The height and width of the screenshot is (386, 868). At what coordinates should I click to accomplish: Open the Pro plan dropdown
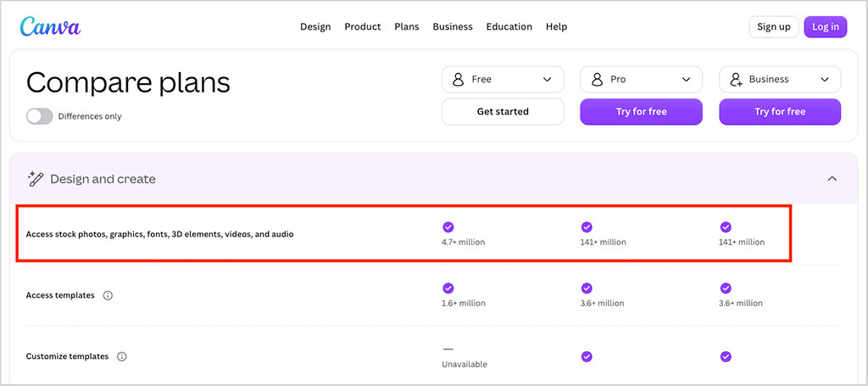point(641,79)
